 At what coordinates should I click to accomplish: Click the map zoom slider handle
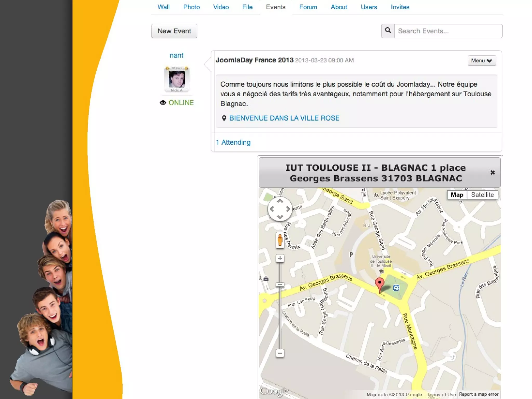280,285
